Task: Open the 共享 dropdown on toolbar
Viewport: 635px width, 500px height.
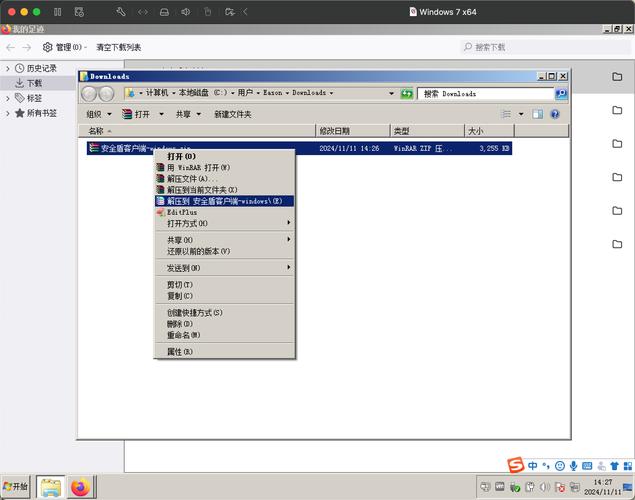Action: tap(188, 115)
